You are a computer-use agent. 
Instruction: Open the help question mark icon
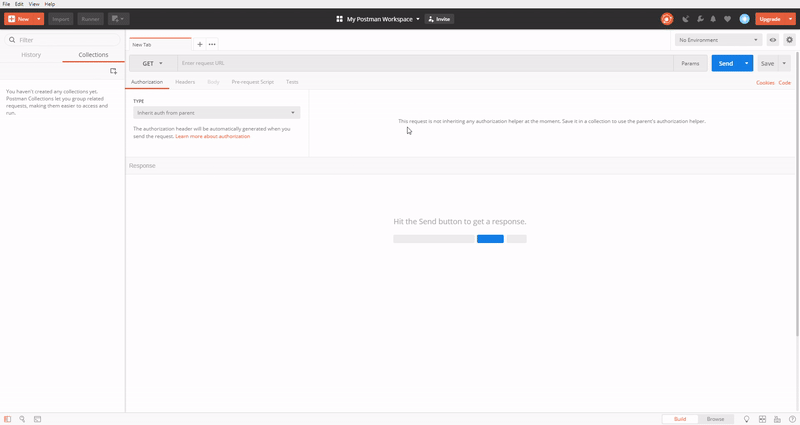click(792, 419)
